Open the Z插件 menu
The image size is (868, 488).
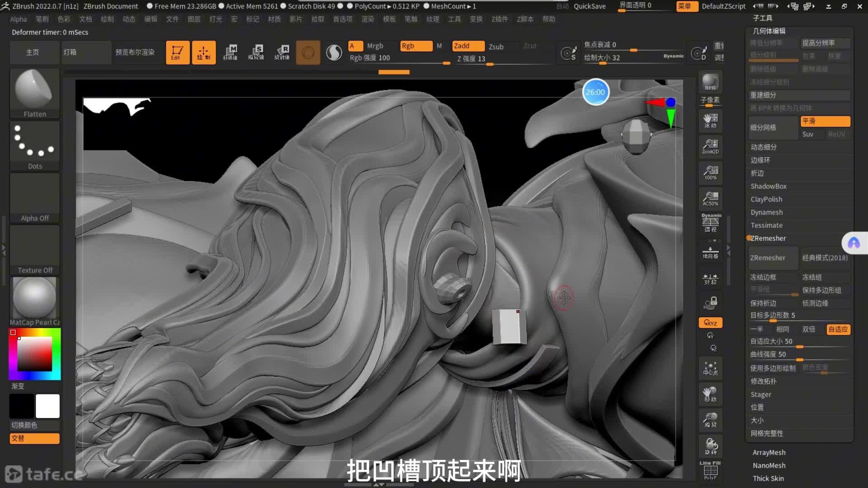[x=500, y=19]
